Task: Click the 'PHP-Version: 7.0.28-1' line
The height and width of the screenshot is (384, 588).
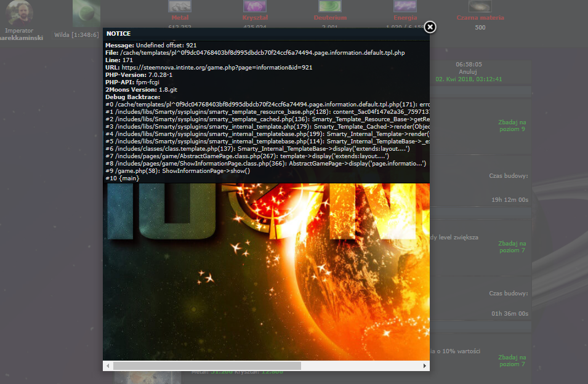Action: pos(139,75)
